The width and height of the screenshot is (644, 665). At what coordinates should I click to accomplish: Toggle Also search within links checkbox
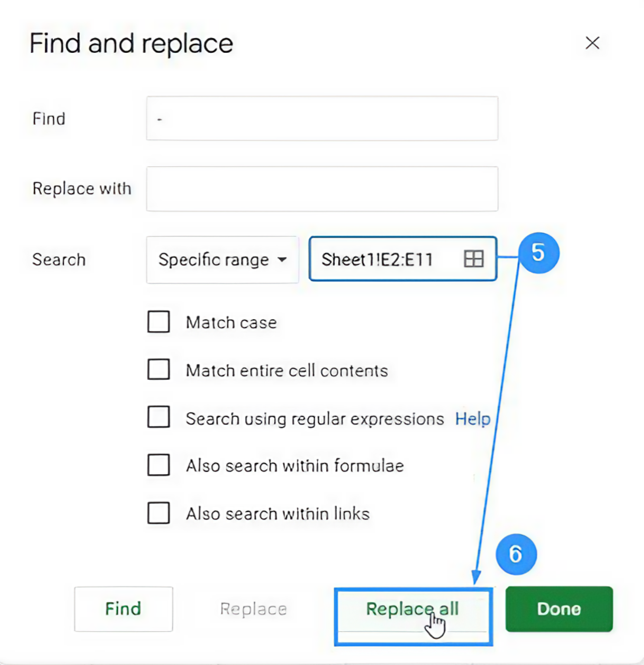point(159,513)
